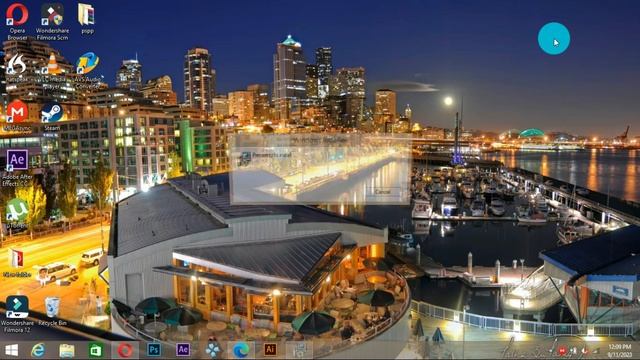Screen dimensions: 640x360
Task: Open the blue cross-shaped taskbar app
Action: 212,350
